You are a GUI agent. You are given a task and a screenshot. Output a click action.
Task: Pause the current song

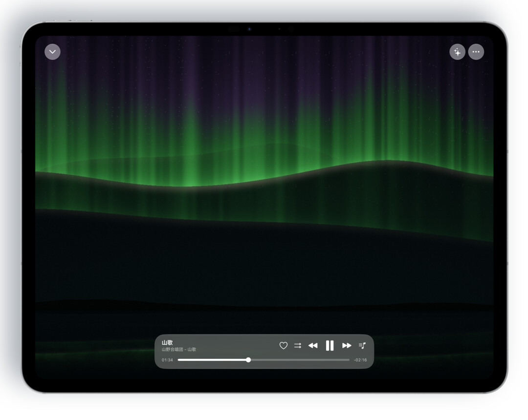330,345
